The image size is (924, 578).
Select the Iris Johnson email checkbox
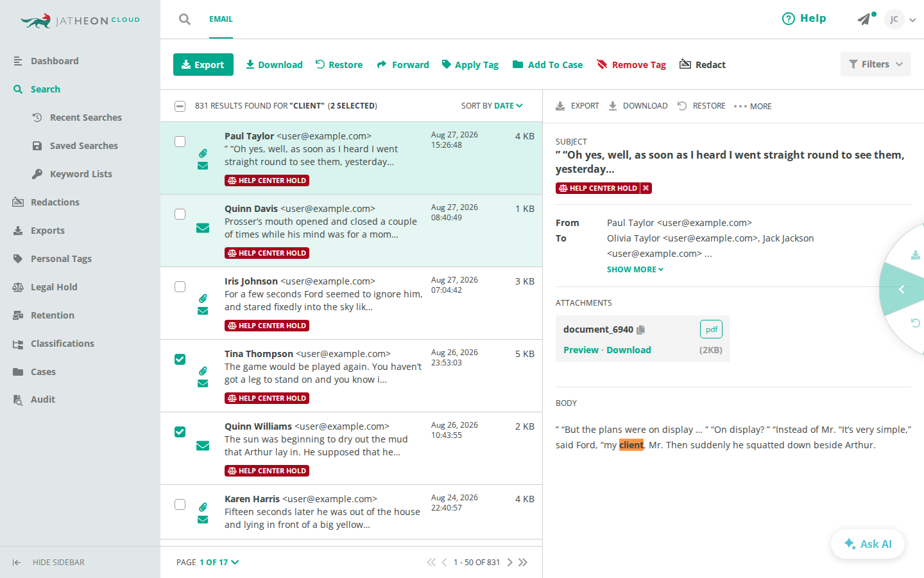pos(180,286)
